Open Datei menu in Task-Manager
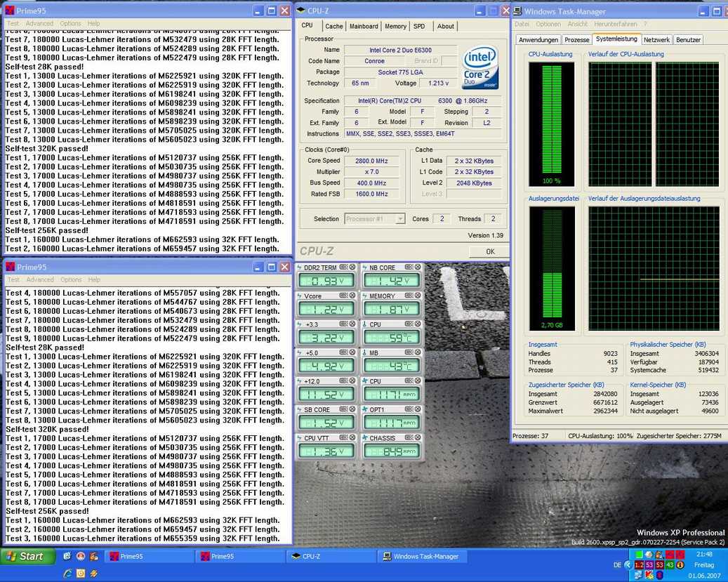Screen dimensions: 728x582 coord(522,24)
